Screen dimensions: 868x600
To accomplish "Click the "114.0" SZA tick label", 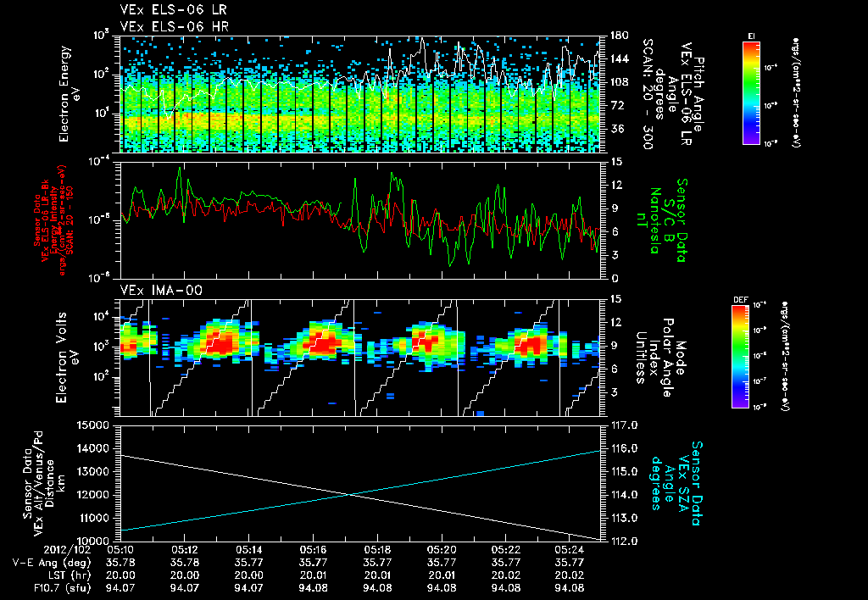I will (x=623, y=495).
